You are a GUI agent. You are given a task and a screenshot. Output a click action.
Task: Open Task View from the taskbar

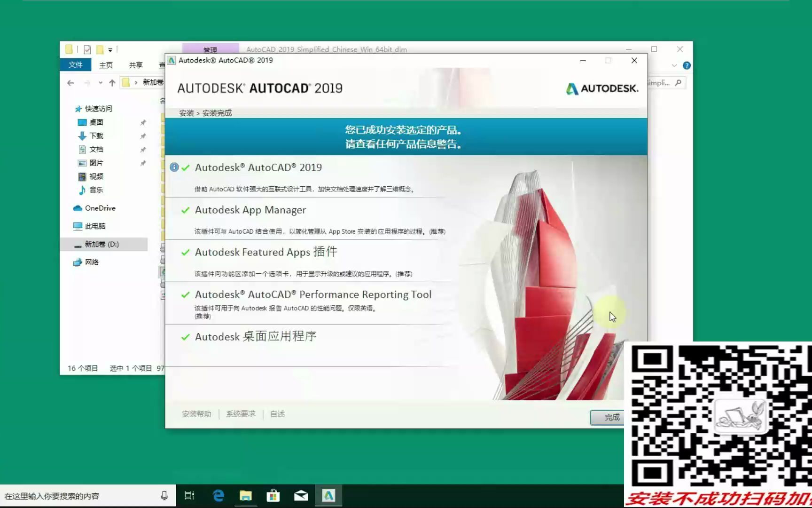pos(189,495)
